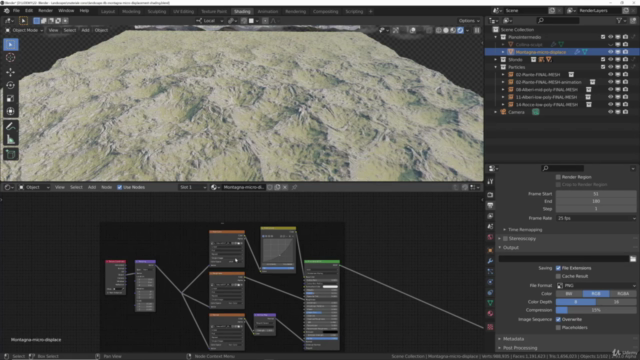Uncheck File Extensions option
640x360 pixels.
[558, 268]
